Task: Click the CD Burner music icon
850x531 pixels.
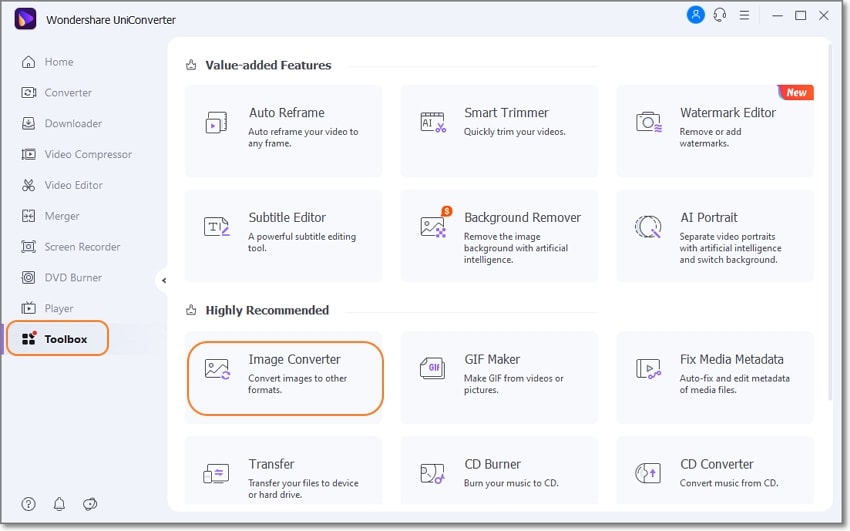Action: [433, 474]
